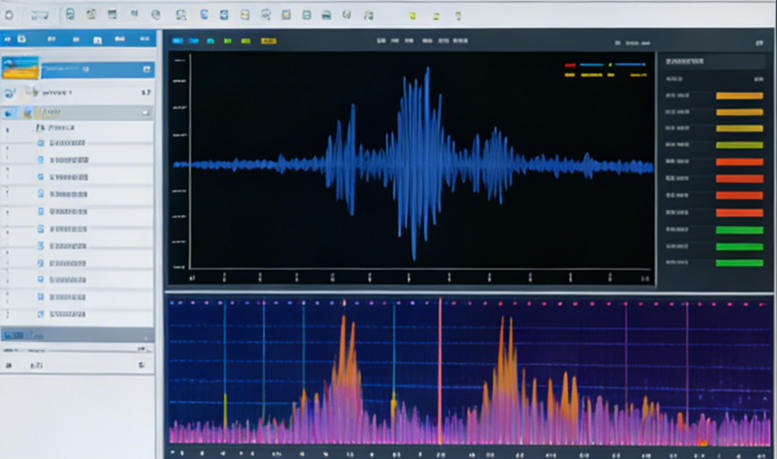Viewport: 777px width, 459px height.
Task: Click the file icon of the first indented tree item
Action: [41, 128]
